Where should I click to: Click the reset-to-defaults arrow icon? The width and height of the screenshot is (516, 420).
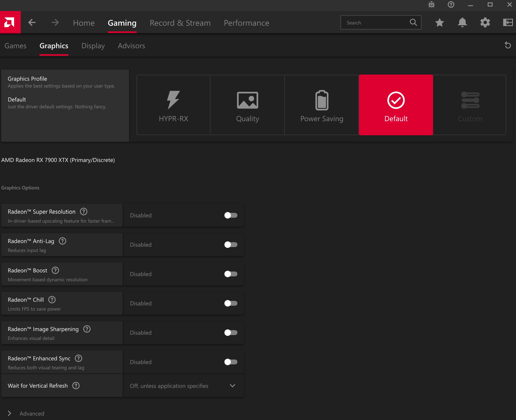coord(507,45)
